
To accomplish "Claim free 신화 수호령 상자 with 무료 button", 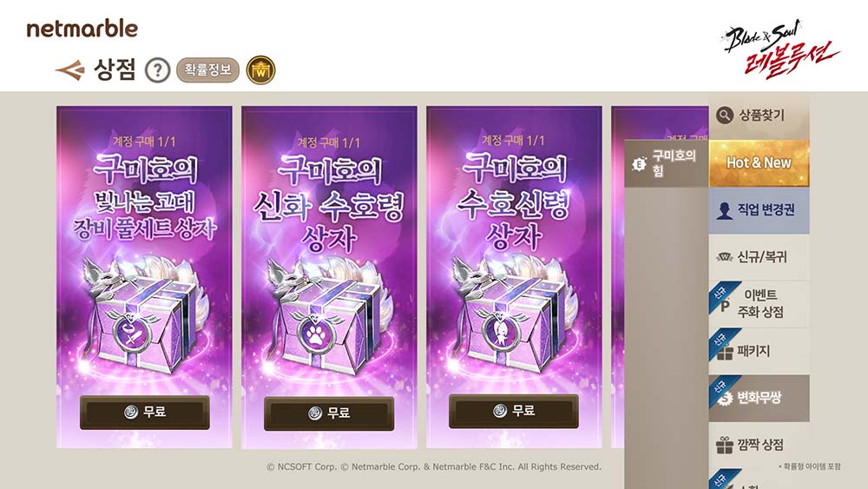I will click(x=329, y=413).
